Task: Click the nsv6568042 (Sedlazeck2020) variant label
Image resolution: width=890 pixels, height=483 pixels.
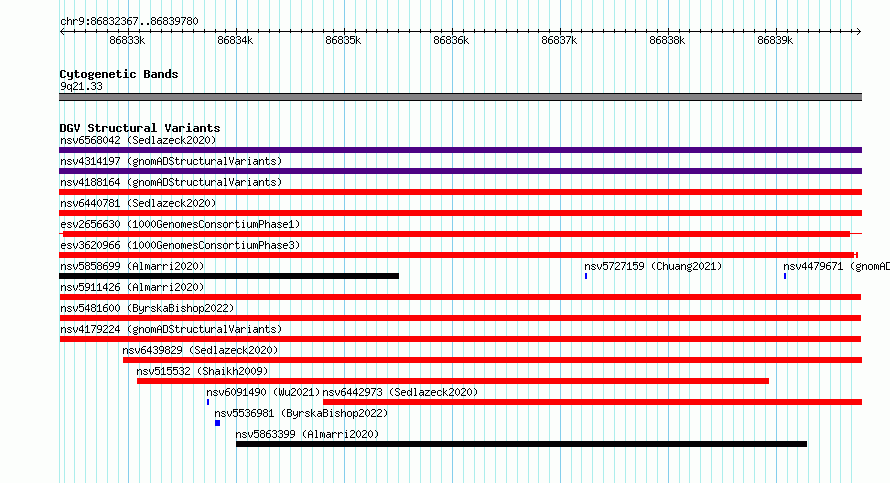Action: click(x=138, y=140)
